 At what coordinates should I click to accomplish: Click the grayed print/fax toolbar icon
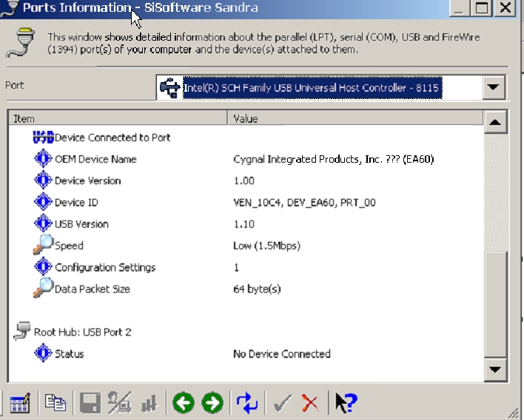point(119,403)
